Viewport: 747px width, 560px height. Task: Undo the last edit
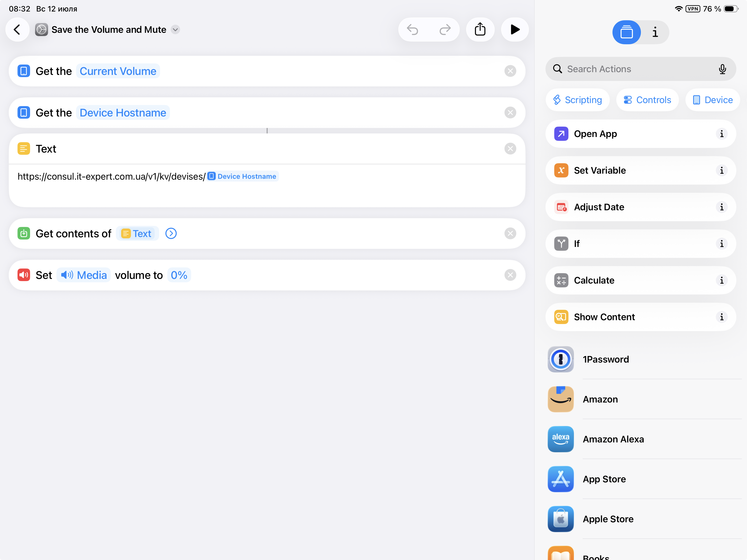click(413, 30)
